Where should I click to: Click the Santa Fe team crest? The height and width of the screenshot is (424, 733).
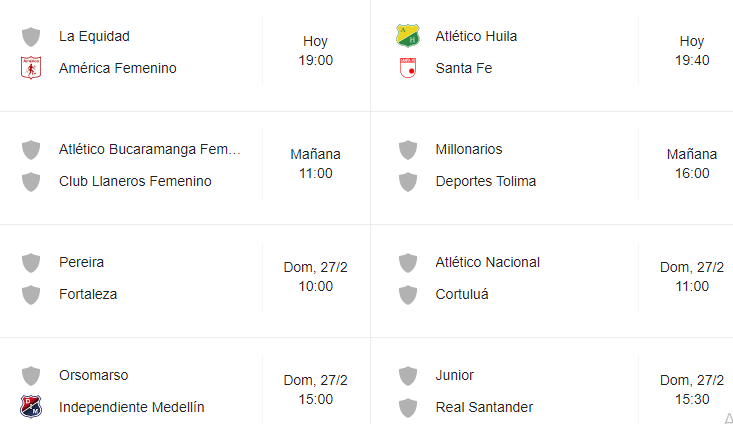tap(408, 68)
